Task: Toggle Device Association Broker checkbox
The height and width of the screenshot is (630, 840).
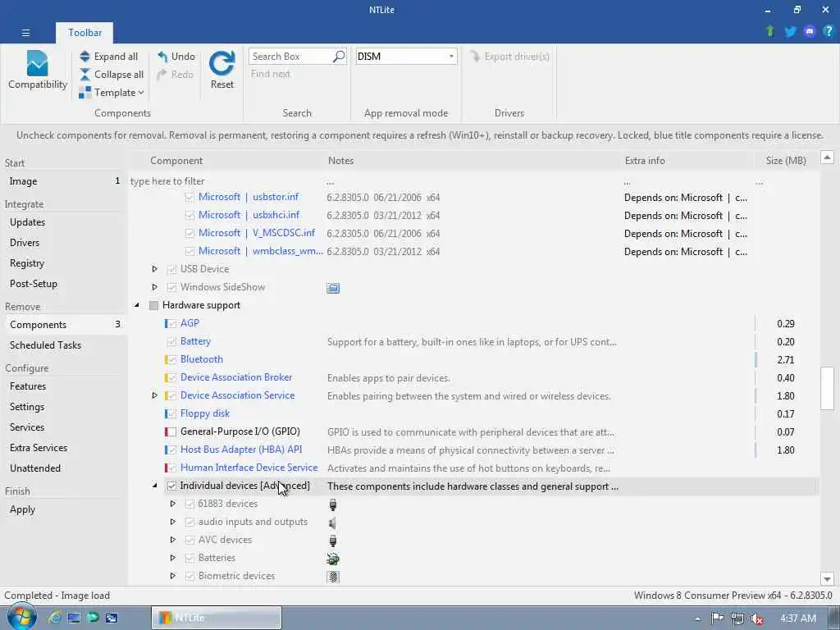Action: [x=171, y=377]
